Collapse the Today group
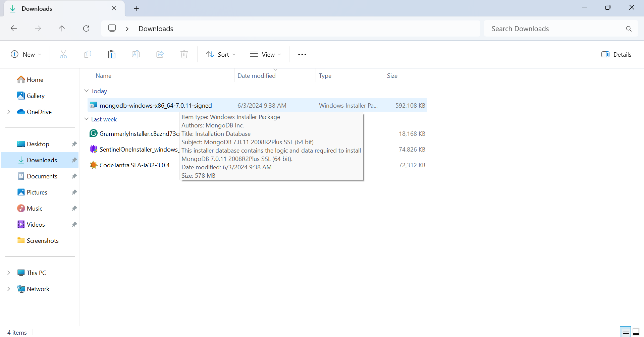The image size is (644, 337). [87, 91]
